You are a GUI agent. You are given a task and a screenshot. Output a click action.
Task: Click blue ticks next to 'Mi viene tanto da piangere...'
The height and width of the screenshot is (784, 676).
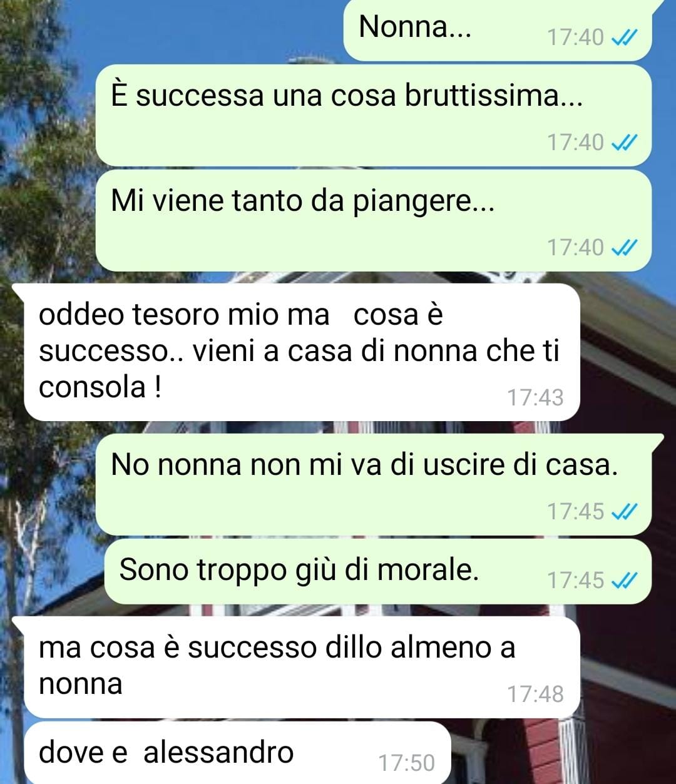623,248
